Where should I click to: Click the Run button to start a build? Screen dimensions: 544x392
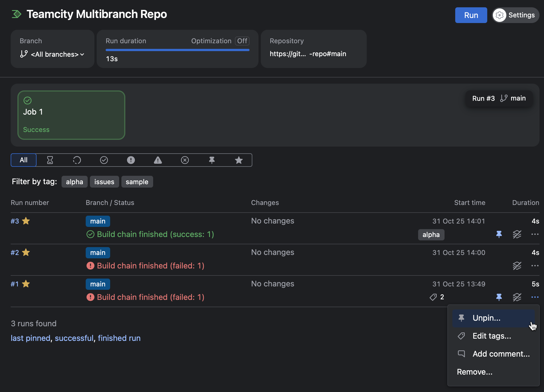tap(471, 15)
